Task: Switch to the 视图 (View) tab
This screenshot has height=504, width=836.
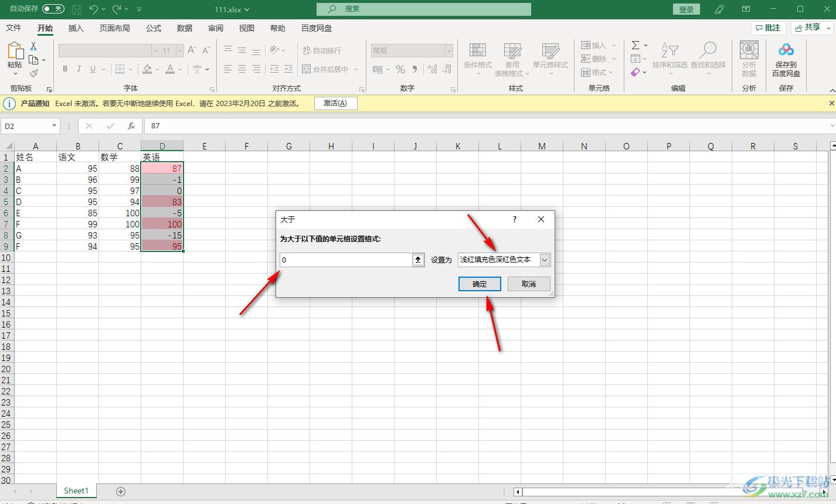Action: (x=247, y=28)
